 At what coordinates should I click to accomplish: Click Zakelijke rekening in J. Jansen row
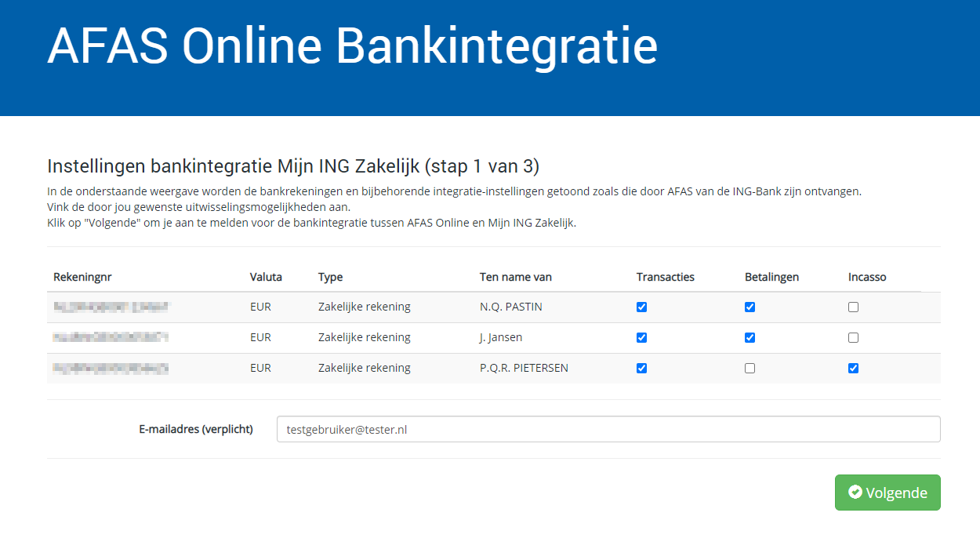tap(365, 337)
